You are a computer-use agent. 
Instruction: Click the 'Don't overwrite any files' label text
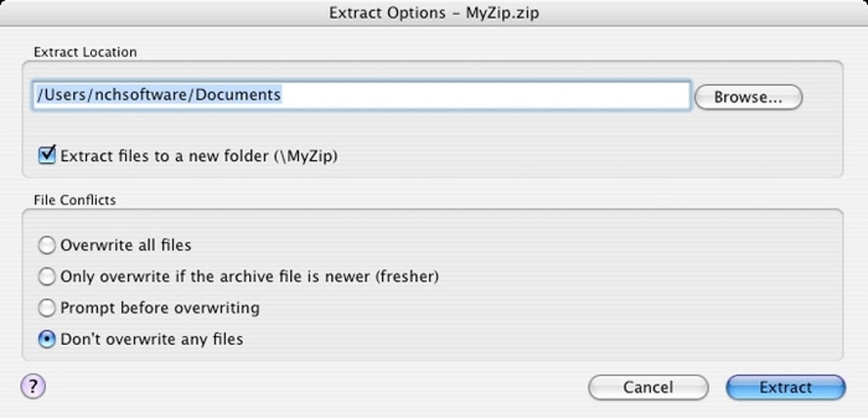pyautogui.click(x=151, y=340)
